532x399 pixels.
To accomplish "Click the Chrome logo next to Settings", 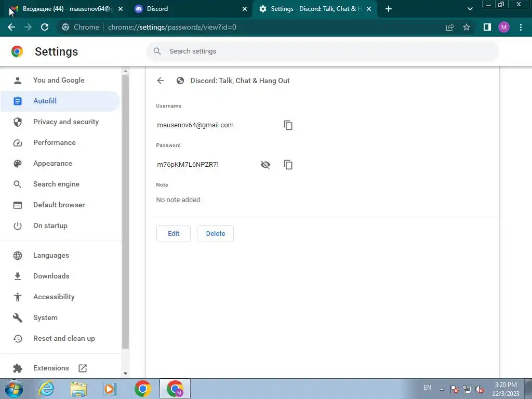I will 17,51.
